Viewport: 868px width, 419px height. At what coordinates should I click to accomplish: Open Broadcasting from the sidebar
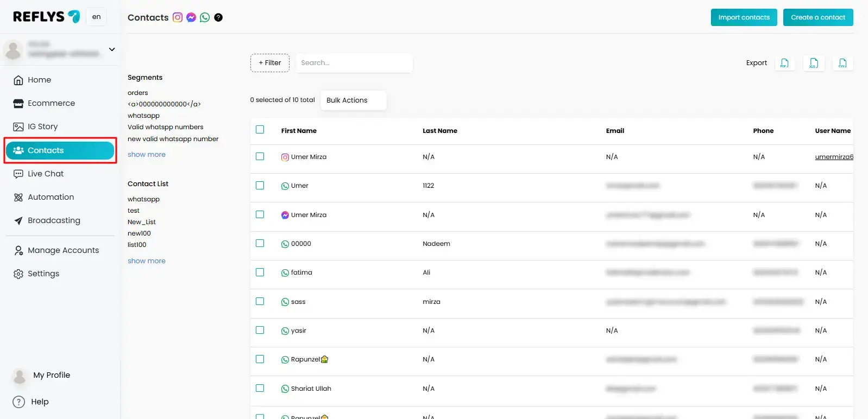[x=54, y=220]
